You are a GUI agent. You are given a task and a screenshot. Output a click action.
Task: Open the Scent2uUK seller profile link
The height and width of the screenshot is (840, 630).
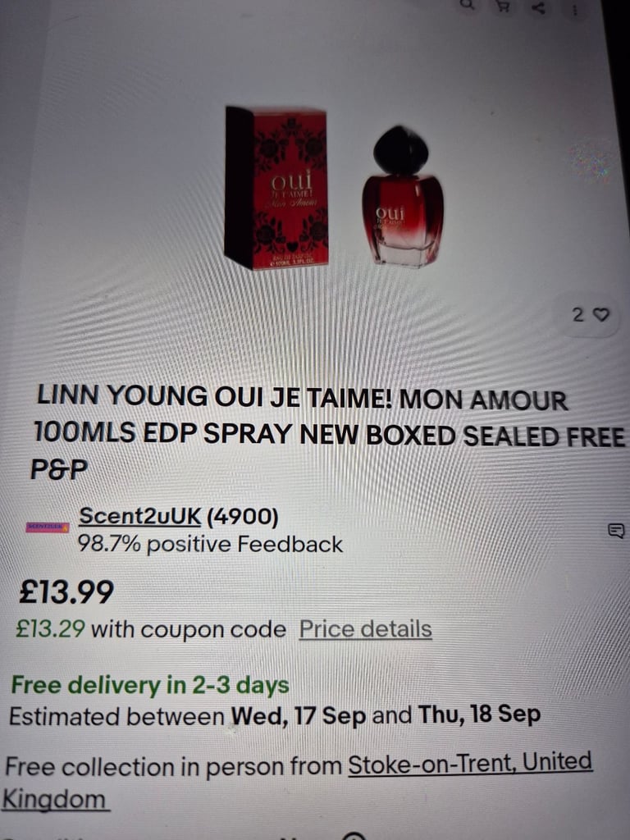pyautogui.click(x=139, y=516)
